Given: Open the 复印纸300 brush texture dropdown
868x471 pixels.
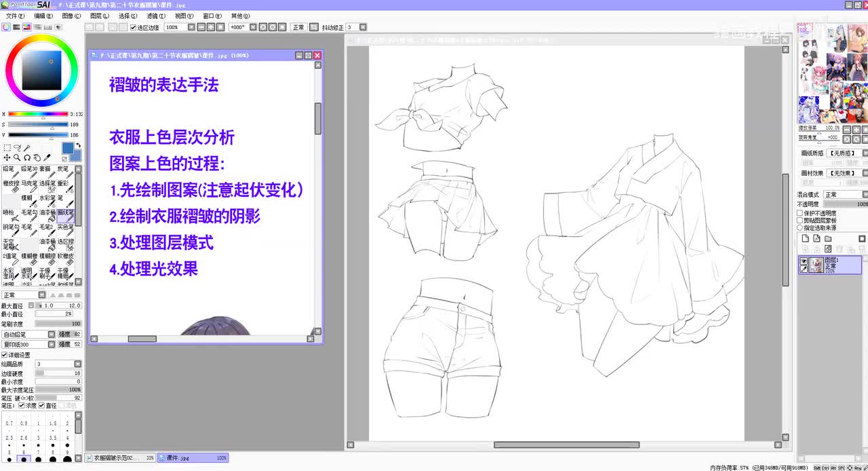Looking at the screenshot, I should click(x=52, y=344).
